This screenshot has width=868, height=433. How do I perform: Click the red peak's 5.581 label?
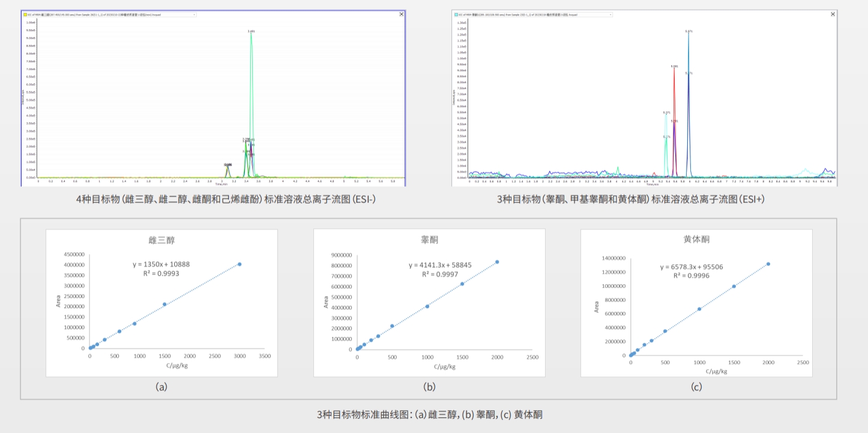point(674,67)
